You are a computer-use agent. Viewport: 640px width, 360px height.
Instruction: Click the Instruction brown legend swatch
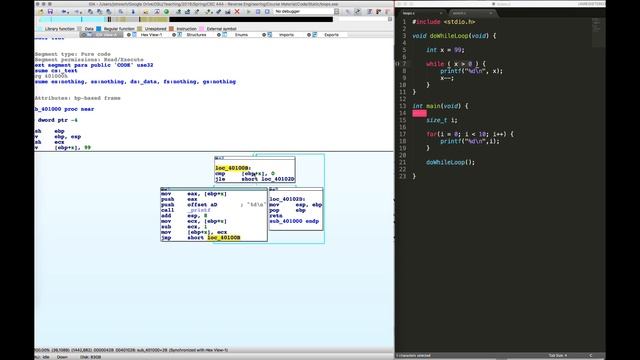tap(171, 29)
